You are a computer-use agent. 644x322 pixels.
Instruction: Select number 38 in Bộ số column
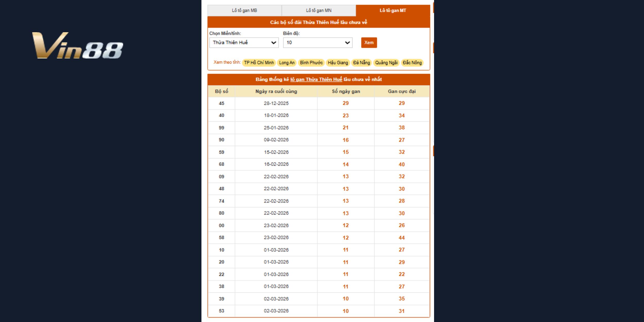(x=222, y=286)
